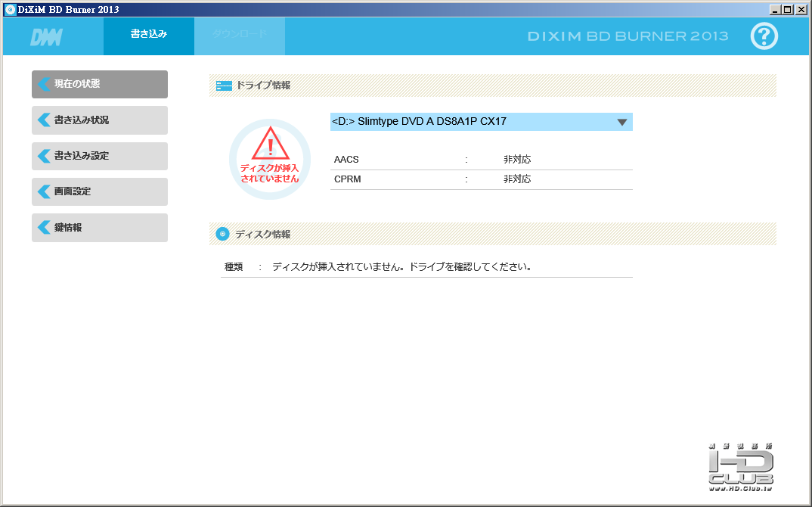Click the 非対応 value for CPRM

[517, 179]
